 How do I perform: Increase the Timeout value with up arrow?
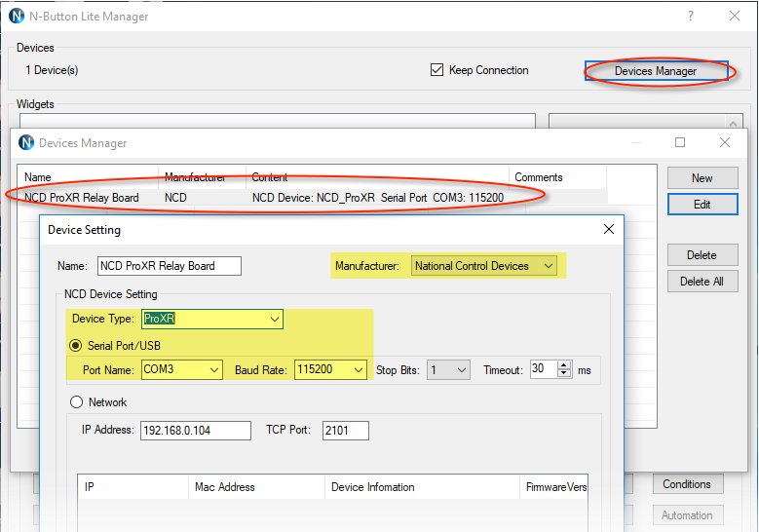[564, 365]
